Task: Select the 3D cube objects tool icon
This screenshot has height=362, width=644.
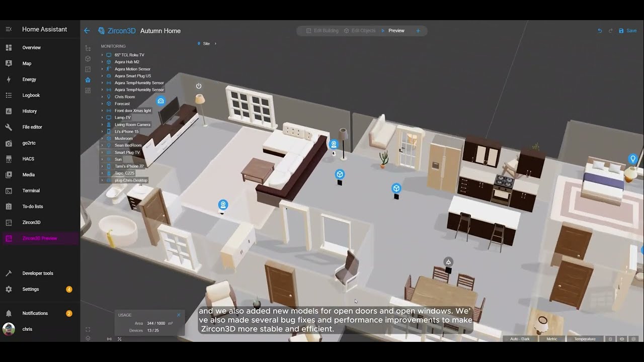Action: (x=88, y=59)
